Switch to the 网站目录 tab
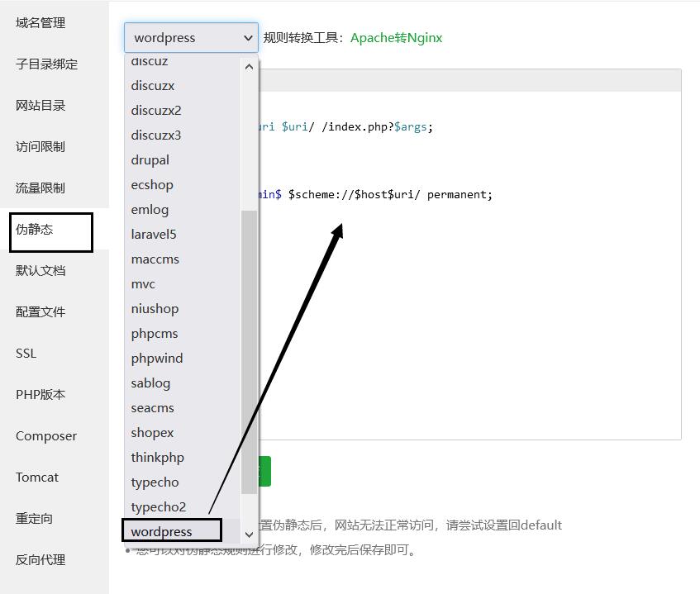The width and height of the screenshot is (700, 594). 40,105
